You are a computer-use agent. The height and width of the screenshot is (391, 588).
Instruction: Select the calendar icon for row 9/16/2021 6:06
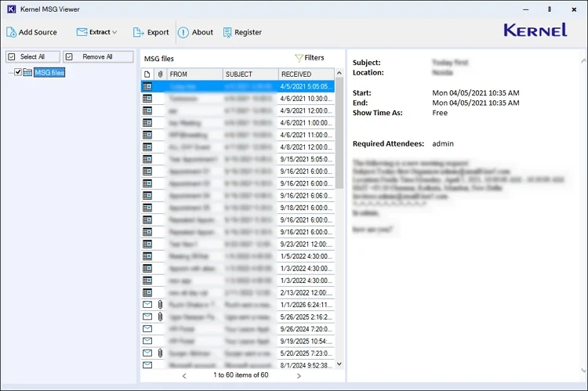(x=147, y=196)
